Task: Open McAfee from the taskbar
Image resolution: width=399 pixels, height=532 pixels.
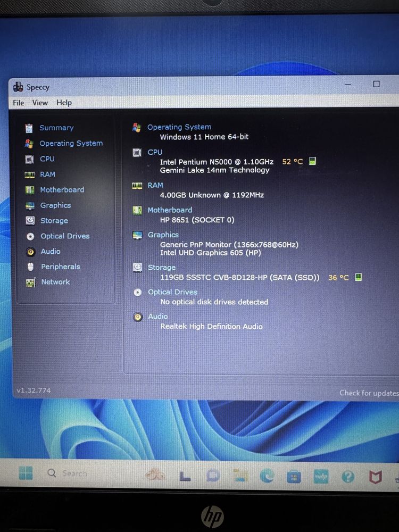Action: coord(376,477)
